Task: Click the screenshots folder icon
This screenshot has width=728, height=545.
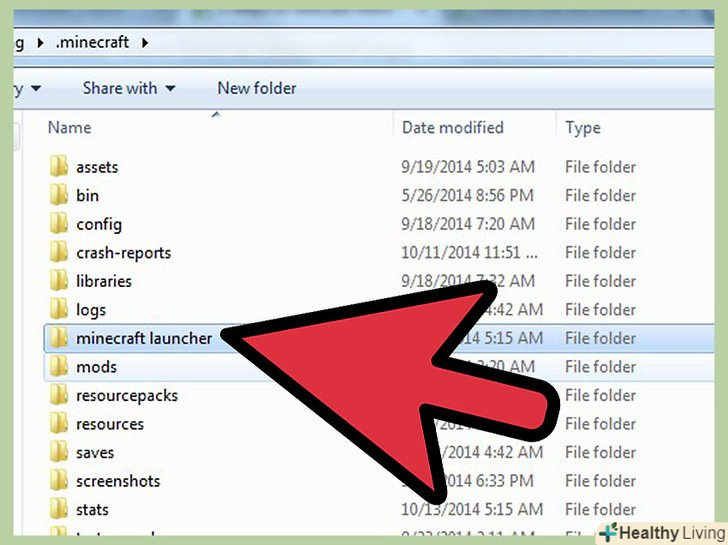Action: click(59, 480)
